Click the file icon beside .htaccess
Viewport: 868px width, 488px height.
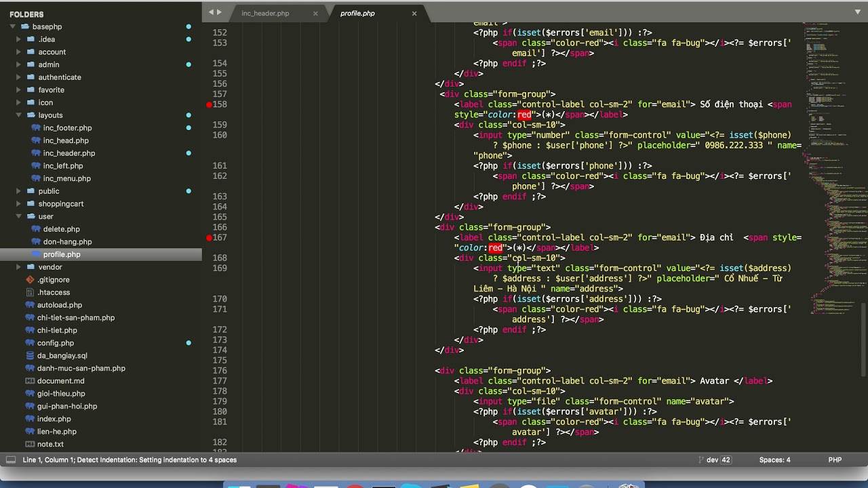tap(30, 292)
